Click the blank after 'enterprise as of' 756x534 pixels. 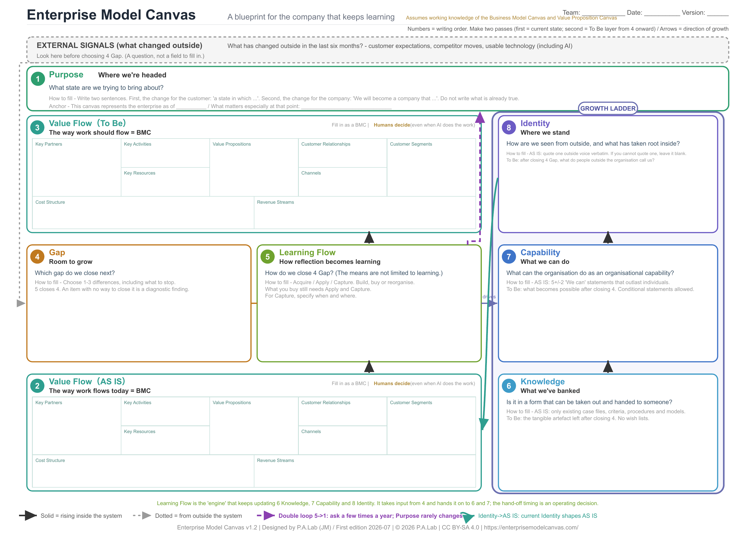point(191,107)
